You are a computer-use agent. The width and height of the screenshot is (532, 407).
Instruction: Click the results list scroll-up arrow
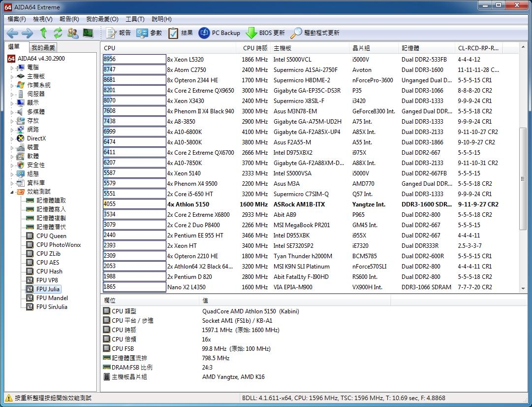[x=523, y=48]
